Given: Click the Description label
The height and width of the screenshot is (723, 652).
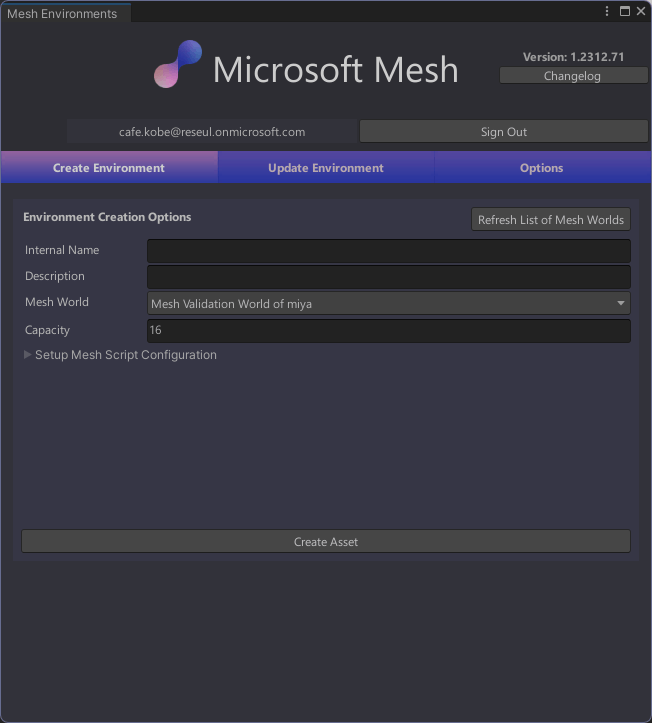Looking at the screenshot, I should pyautogui.click(x=54, y=276).
